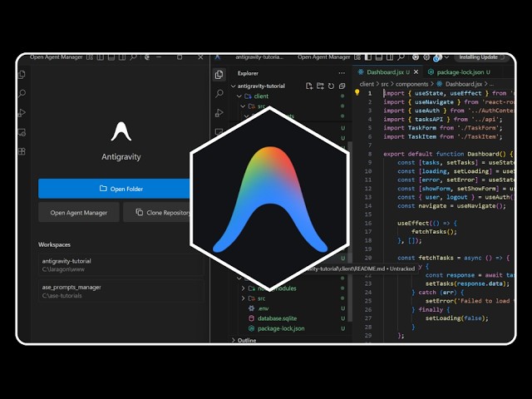Collapse the antigravity-tutorial root in Explorer
Screen dimensions: 532x399
233,86
